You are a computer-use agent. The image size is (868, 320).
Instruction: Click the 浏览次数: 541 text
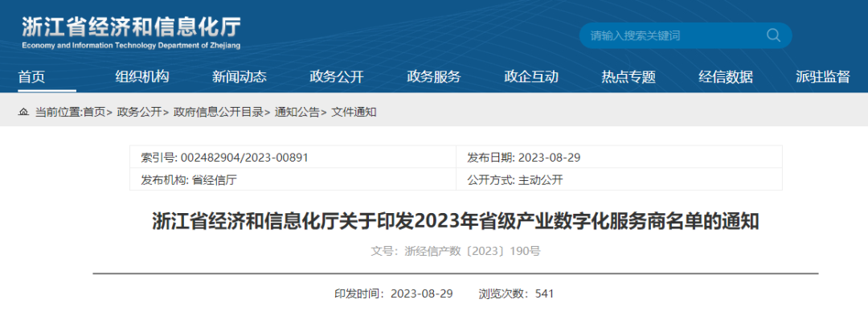point(516,294)
